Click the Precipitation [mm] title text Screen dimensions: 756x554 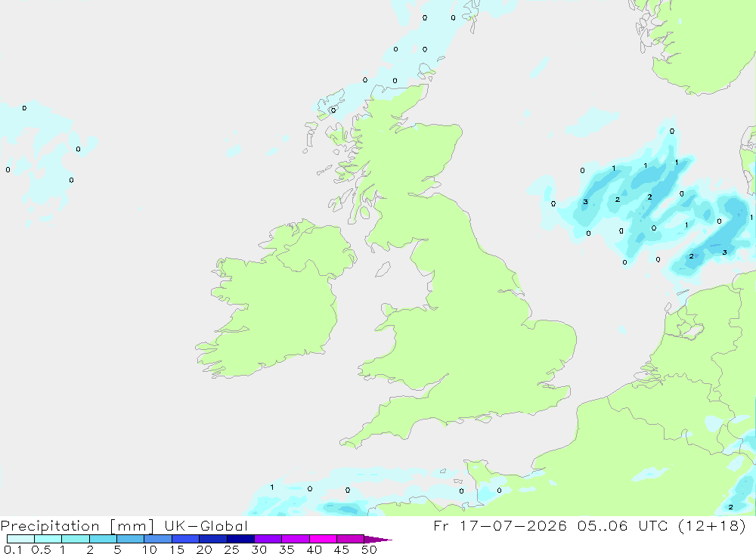tap(77, 526)
